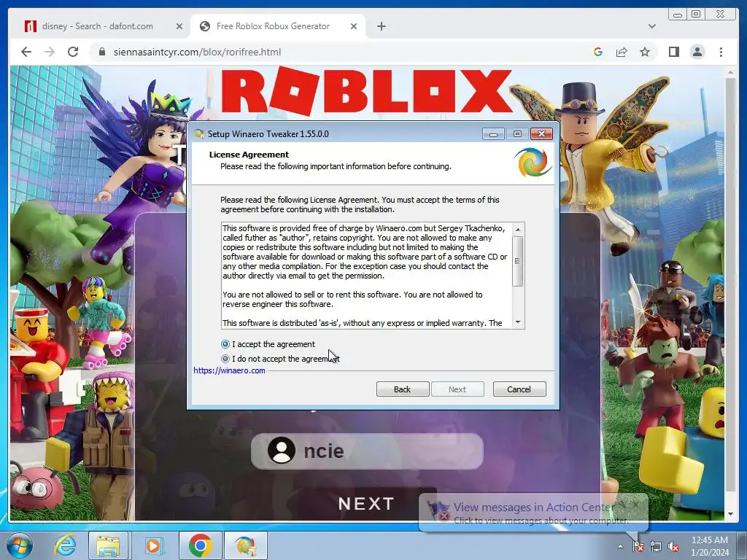Open Chrome profile avatar
Viewport: 747px width, 560px height.
click(697, 52)
